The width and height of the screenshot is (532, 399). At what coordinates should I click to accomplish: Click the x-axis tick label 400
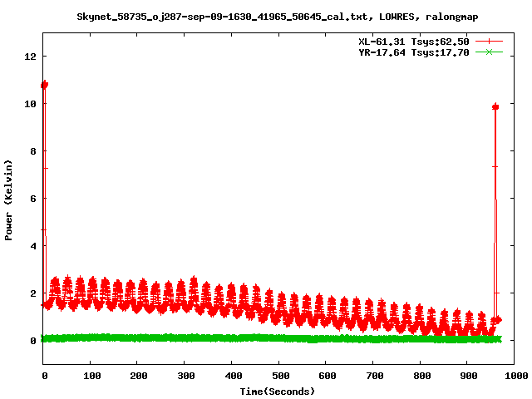pyautogui.click(x=233, y=376)
